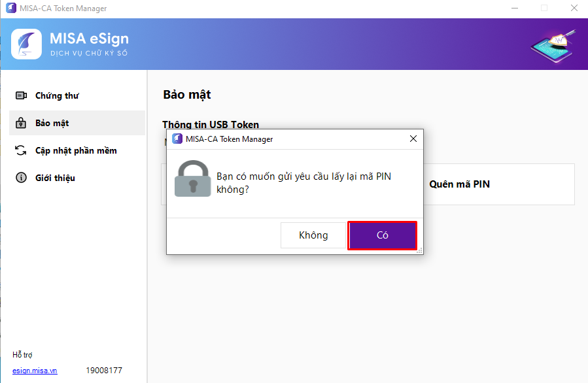
Task: Click the app icon in window title bar
Action: click(11, 8)
